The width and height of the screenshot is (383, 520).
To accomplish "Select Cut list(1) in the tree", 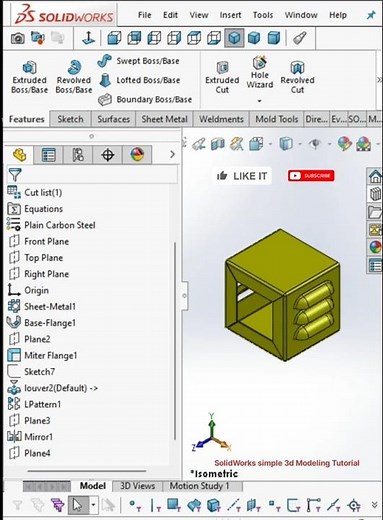I will [35, 192].
